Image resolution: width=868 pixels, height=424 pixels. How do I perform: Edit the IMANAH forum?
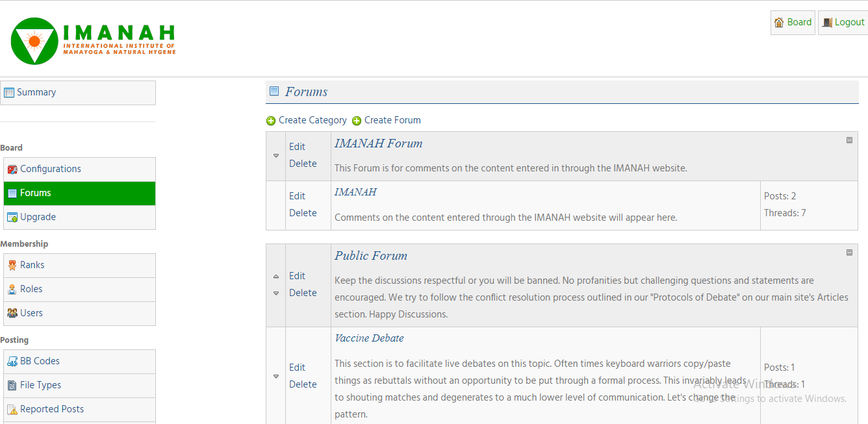pyautogui.click(x=297, y=196)
